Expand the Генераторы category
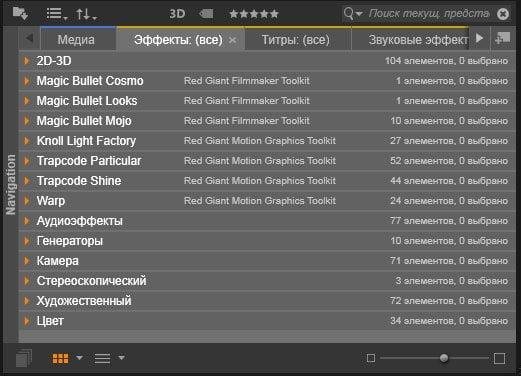Viewport: 521px width, 376px height. [27, 241]
